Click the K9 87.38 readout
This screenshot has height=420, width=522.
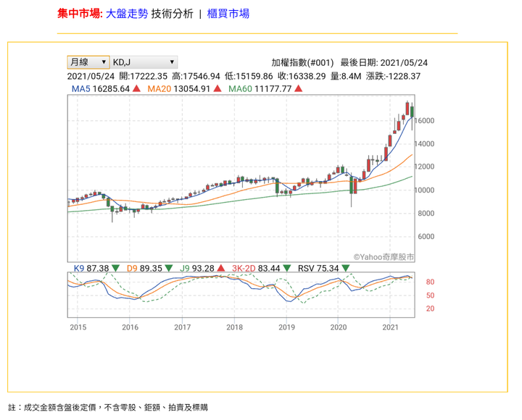(91, 268)
